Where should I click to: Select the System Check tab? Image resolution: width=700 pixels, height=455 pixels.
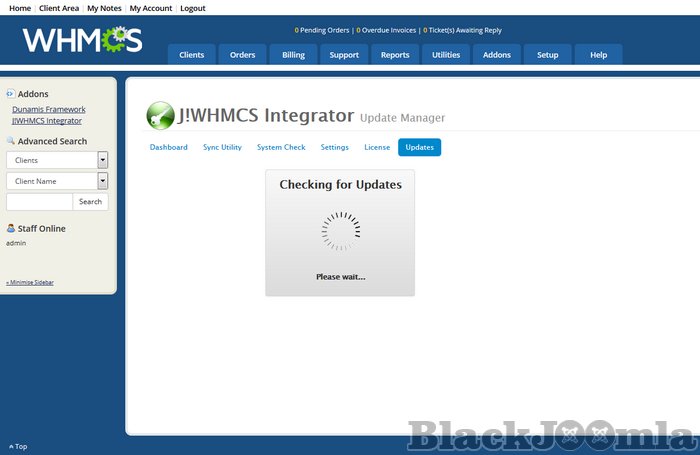(x=281, y=147)
